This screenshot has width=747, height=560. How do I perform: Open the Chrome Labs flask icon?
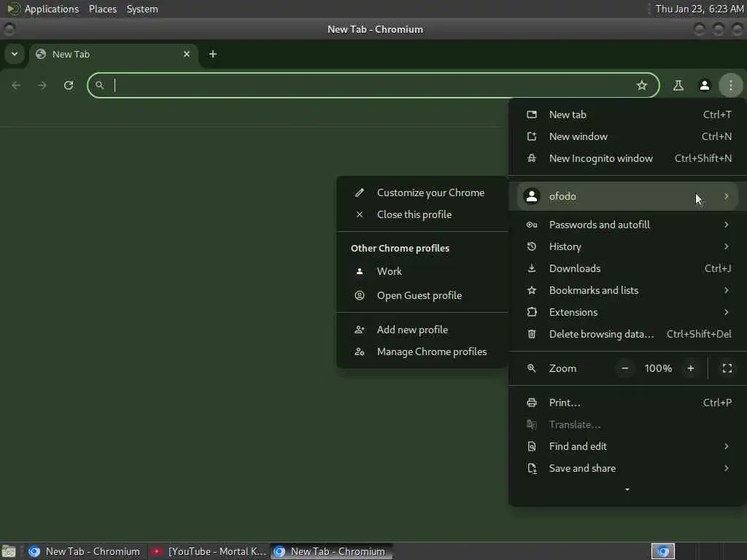[x=678, y=85]
